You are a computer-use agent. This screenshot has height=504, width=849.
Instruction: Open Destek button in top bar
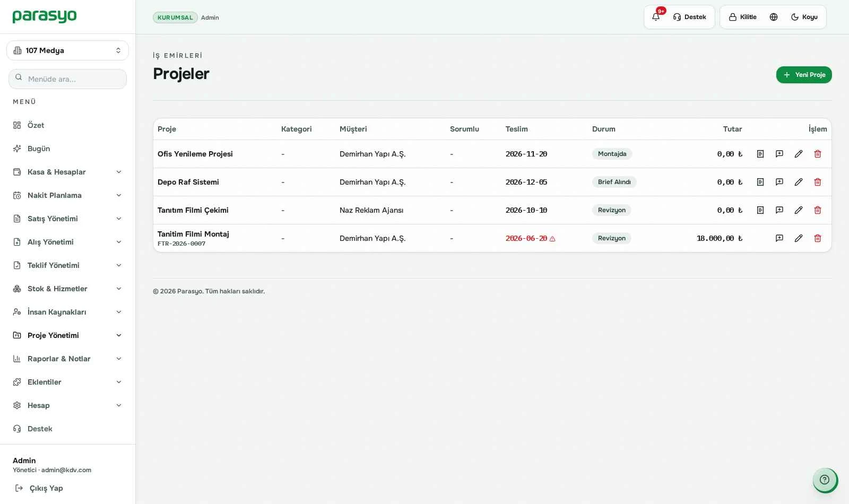click(690, 17)
